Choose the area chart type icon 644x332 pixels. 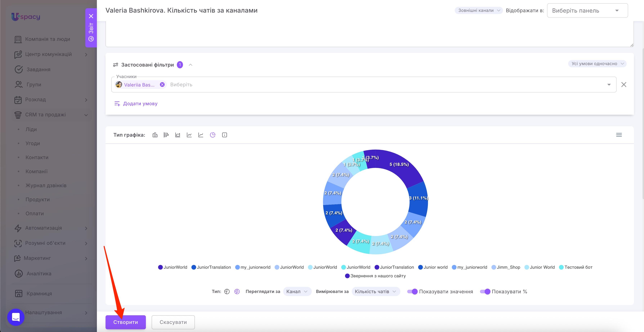click(178, 135)
